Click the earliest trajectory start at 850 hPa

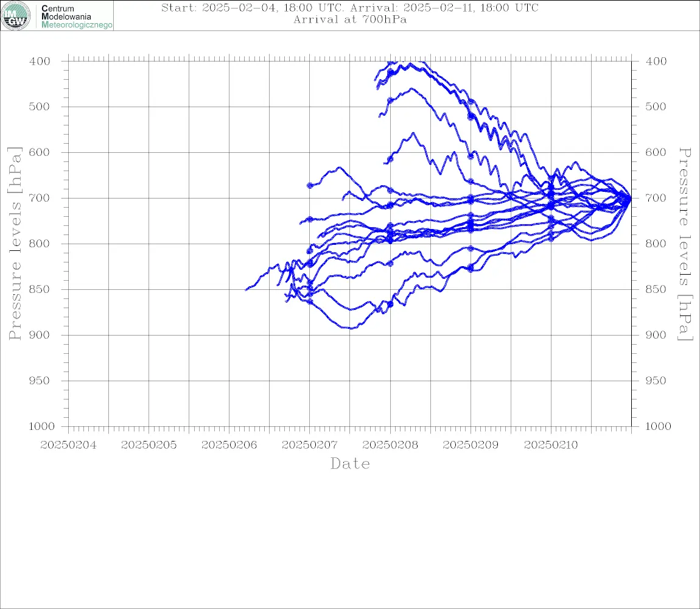pos(246,290)
